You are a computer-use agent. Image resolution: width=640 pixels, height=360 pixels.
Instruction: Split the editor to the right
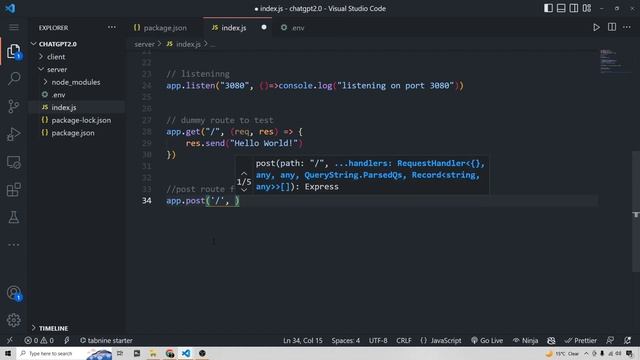tap(612, 27)
